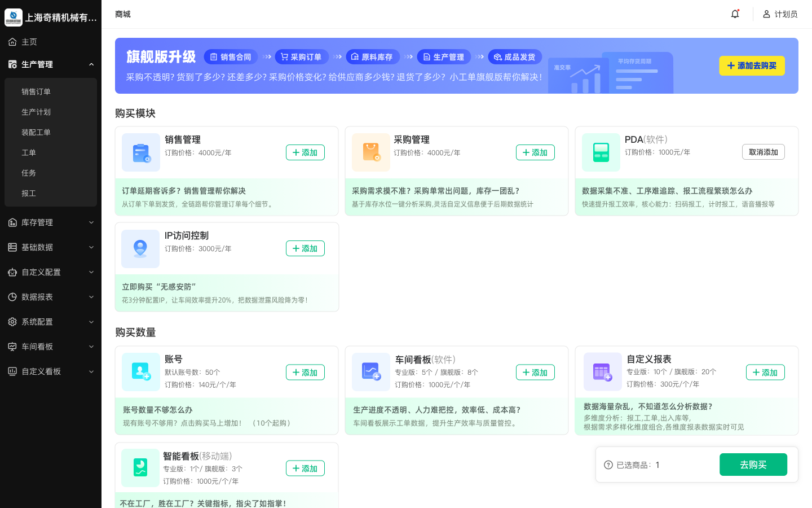Click the notification bell icon
The height and width of the screenshot is (508, 812).
pyautogui.click(x=735, y=14)
